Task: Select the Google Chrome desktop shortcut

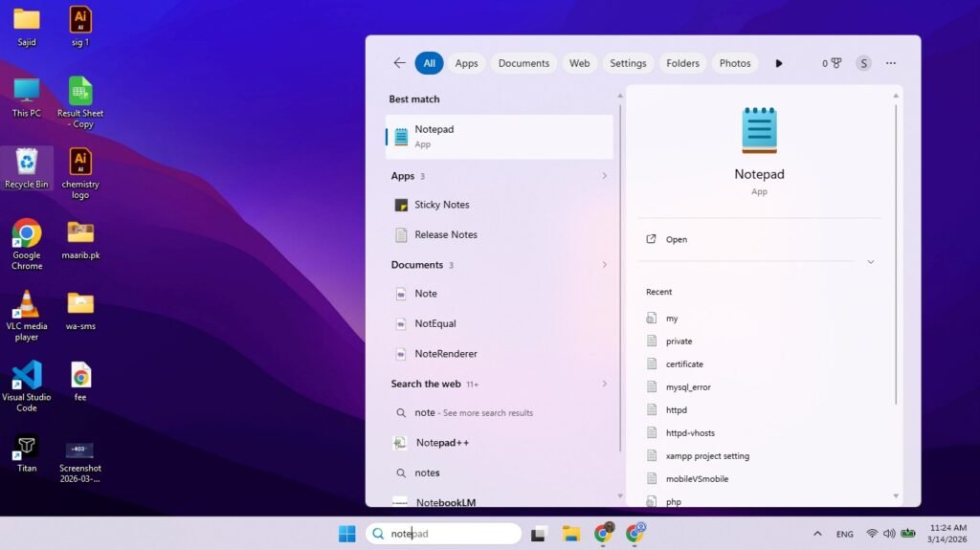Action: coord(26,244)
